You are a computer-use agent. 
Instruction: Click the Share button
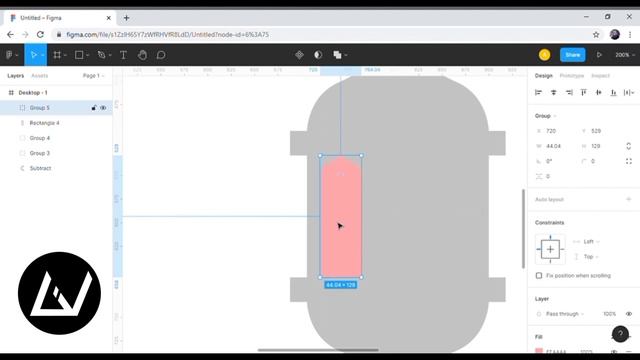coord(573,55)
